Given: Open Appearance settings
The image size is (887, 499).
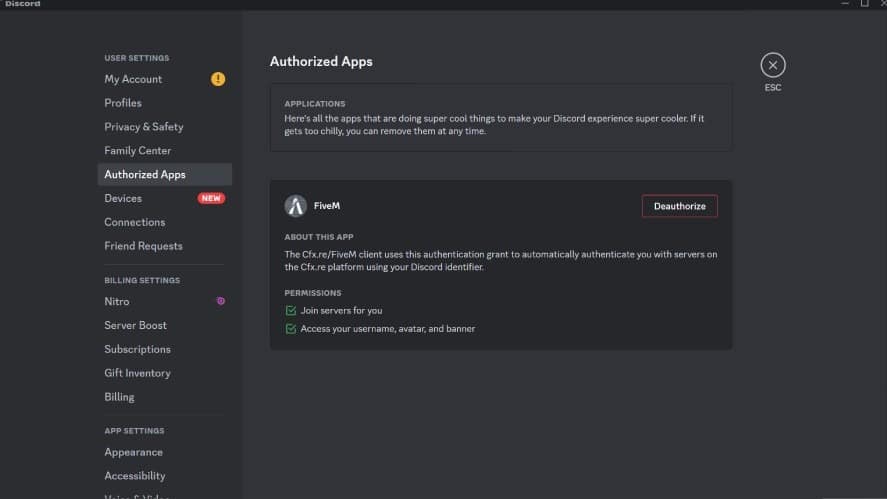Looking at the screenshot, I should [165, 452].
